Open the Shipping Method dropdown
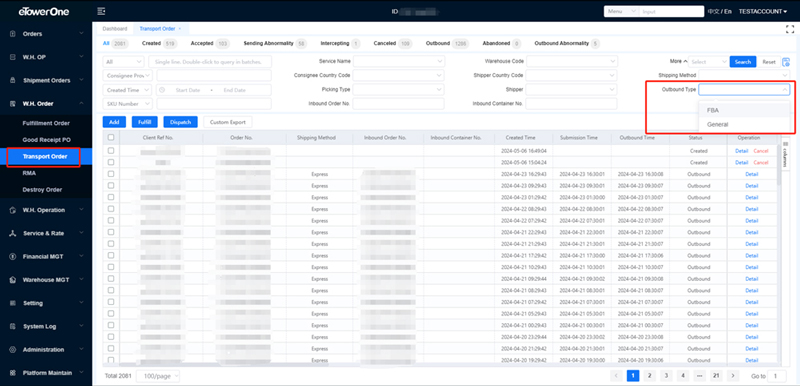This screenshot has width=800, height=386. pyautogui.click(x=744, y=75)
